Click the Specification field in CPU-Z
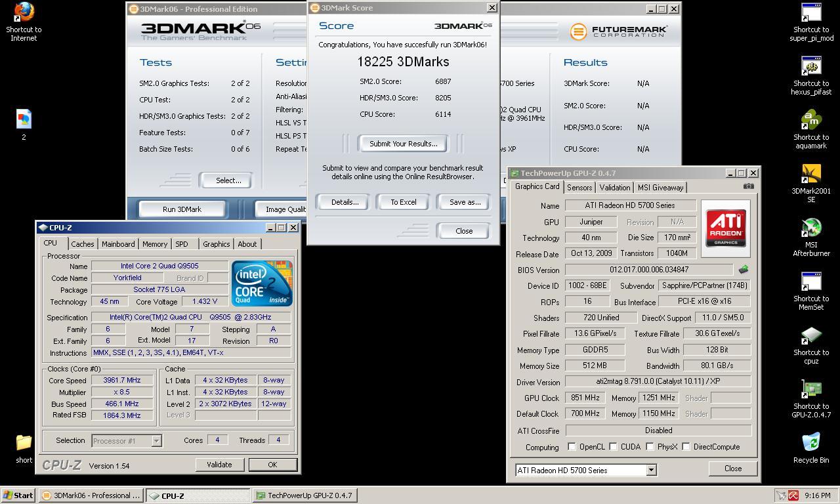 [x=191, y=317]
